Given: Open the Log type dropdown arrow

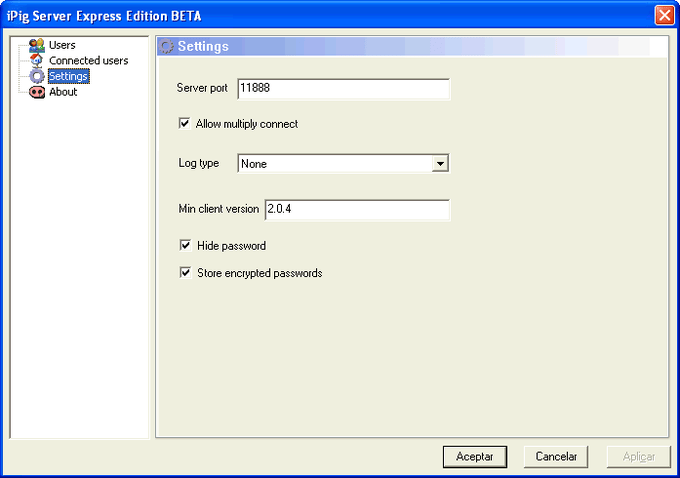Looking at the screenshot, I should click(x=440, y=164).
